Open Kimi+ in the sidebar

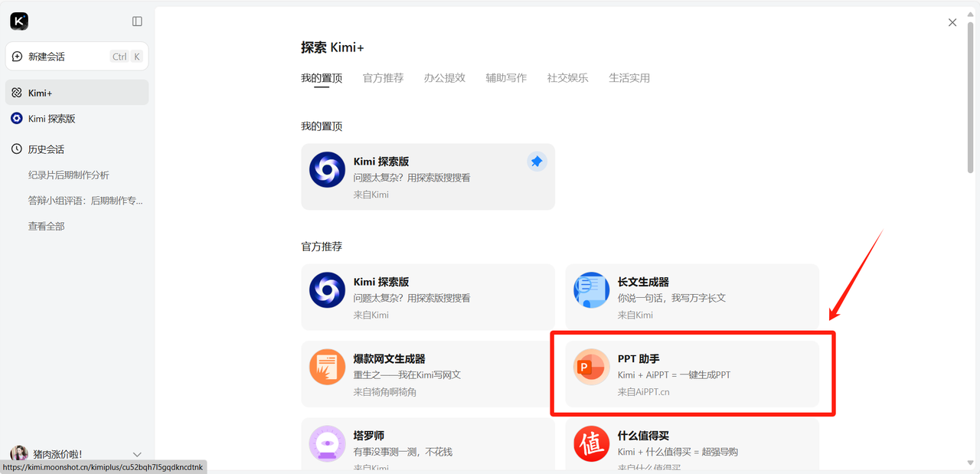pyautogui.click(x=77, y=93)
